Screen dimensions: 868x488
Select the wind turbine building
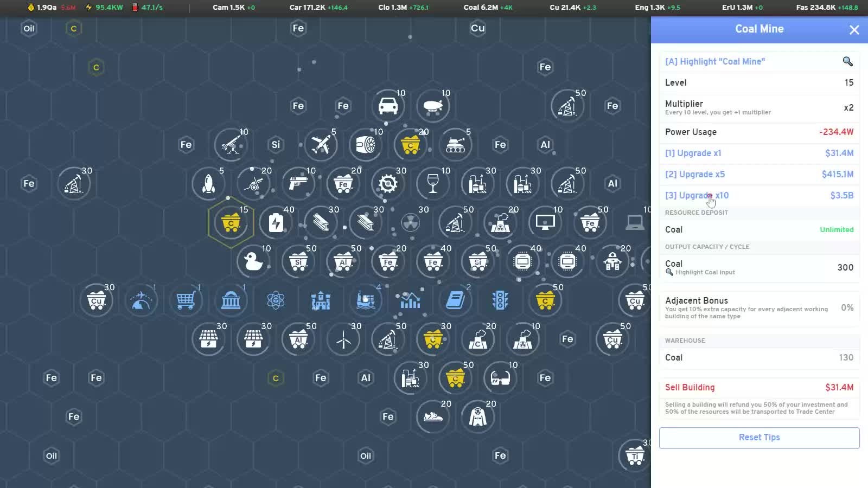343,339
